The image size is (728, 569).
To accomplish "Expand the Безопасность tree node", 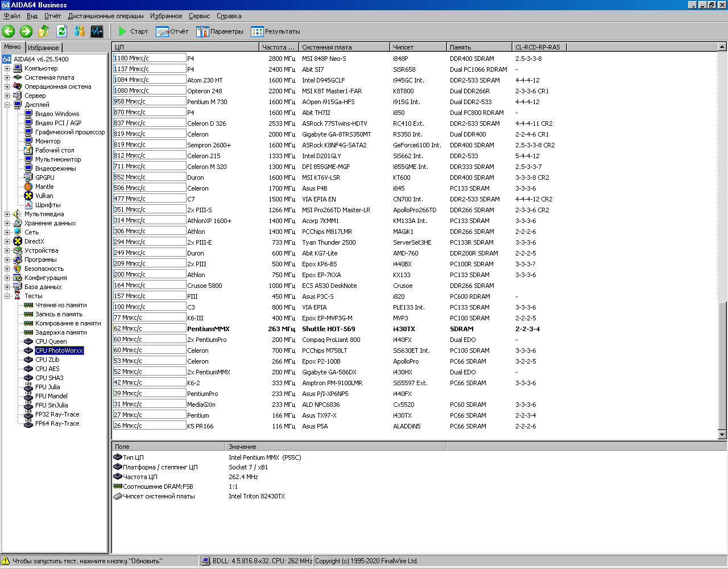I will [x=7, y=269].
